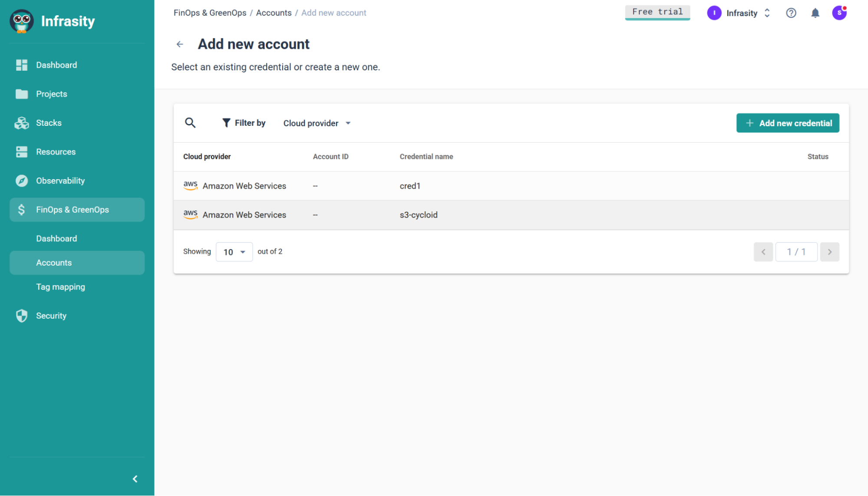Click the user avatar in top right
This screenshot has width=868, height=496.
(x=839, y=13)
